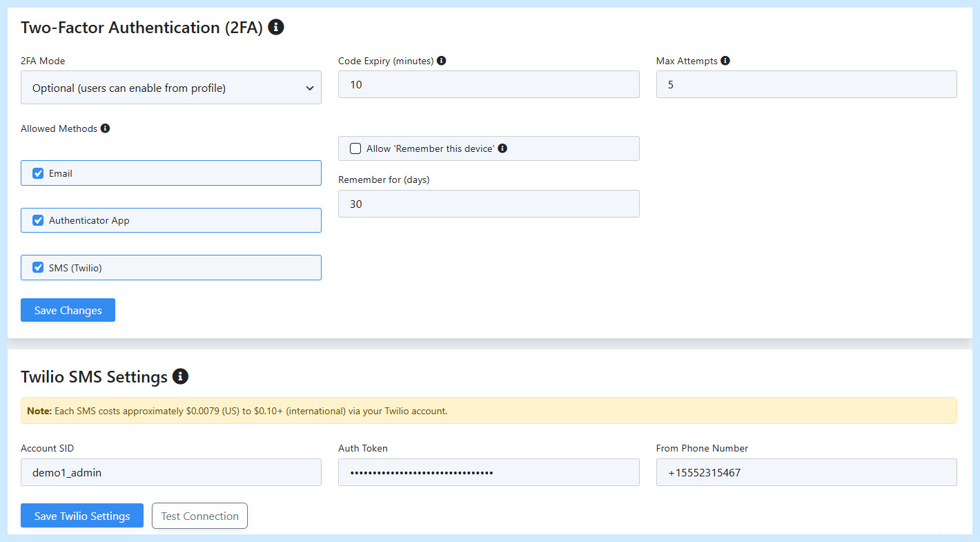Click the 'Auth Token' label

point(363,448)
